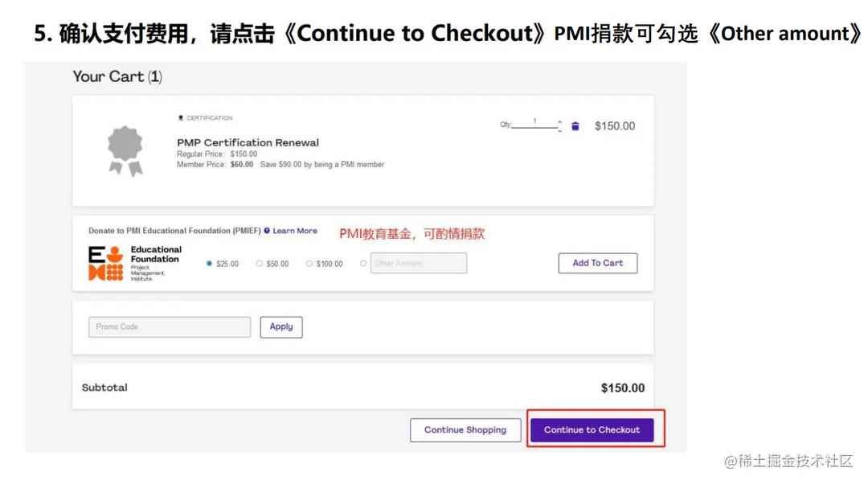
Task: Click the Subtotal label
Action: (x=104, y=388)
